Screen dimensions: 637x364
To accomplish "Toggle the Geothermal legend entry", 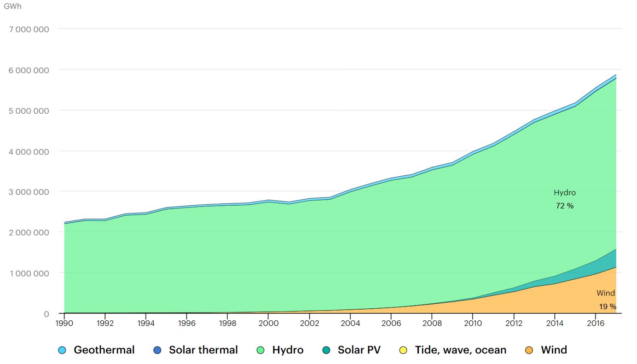I will (x=97, y=350).
